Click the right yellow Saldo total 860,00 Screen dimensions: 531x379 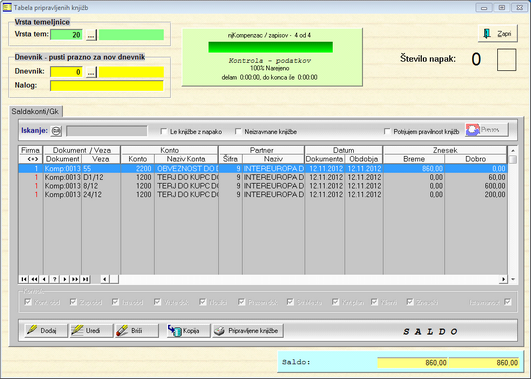pos(484,363)
